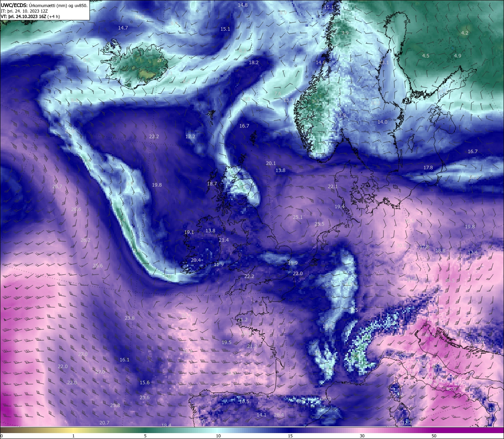Click the 25.8 map value
This screenshot has height=439, width=504.
coord(115,406)
